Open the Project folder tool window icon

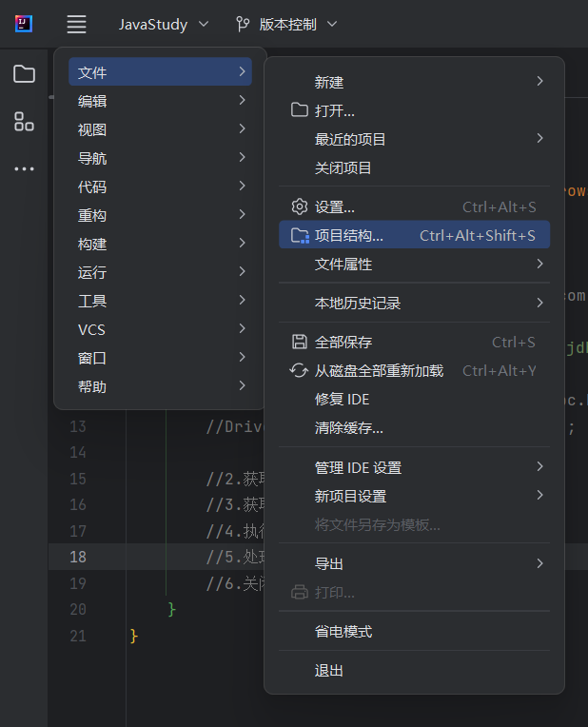tap(24, 73)
